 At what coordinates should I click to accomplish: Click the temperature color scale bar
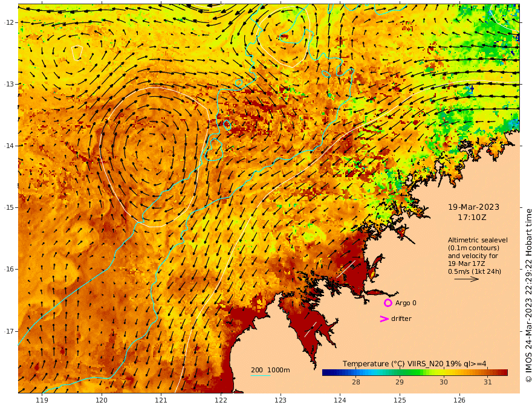pyautogui.click(x=415, y=373)
